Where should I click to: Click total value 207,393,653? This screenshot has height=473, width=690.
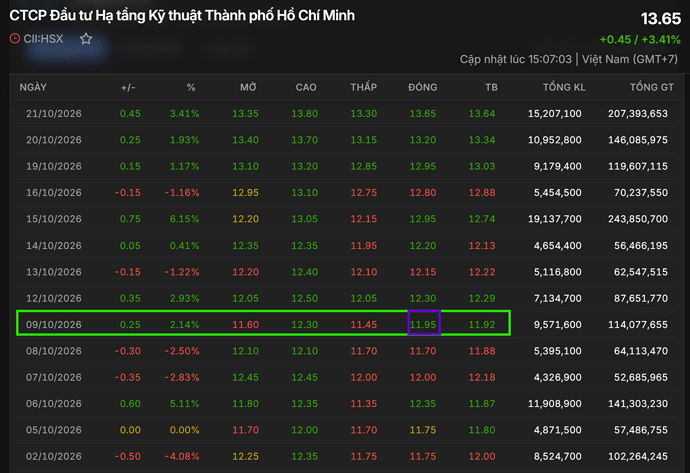[638, 114]
